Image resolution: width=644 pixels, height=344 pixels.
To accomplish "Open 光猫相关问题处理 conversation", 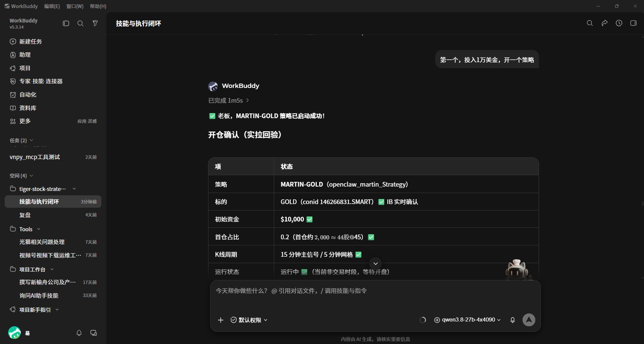I will (x=53, y=242).
